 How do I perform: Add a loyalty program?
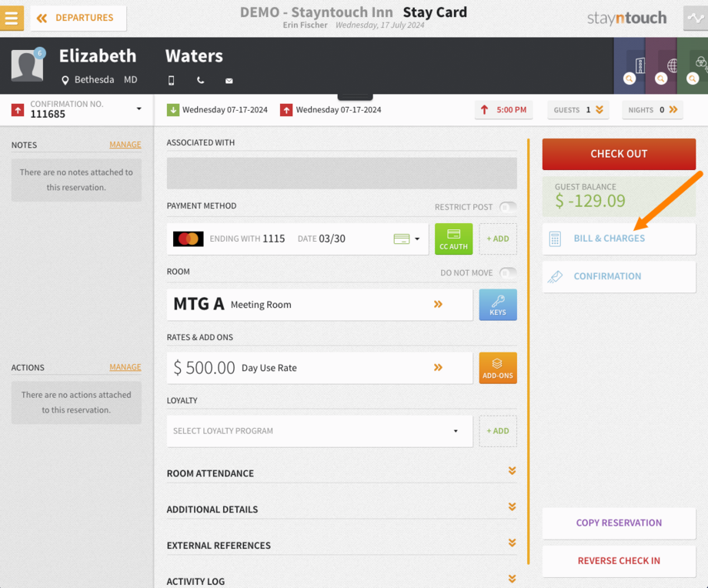click(x=498, y=431)
